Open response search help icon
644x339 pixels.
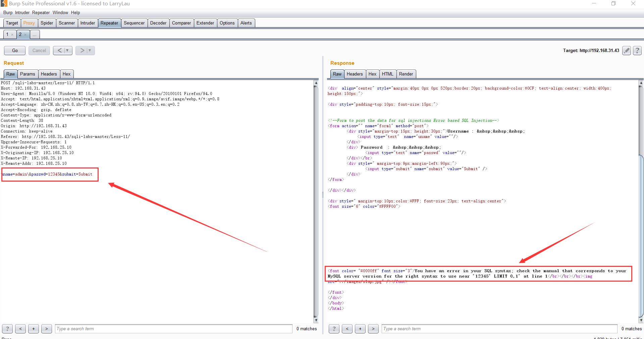(x=334, y=329)
